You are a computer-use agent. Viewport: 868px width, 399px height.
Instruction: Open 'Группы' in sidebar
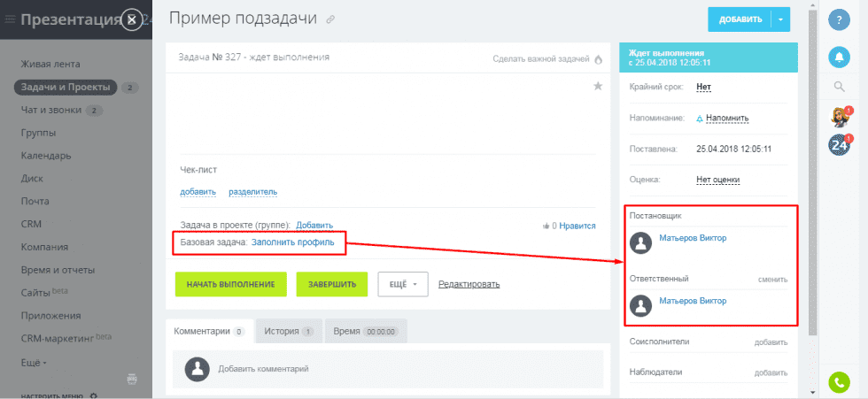click(38, 134)
